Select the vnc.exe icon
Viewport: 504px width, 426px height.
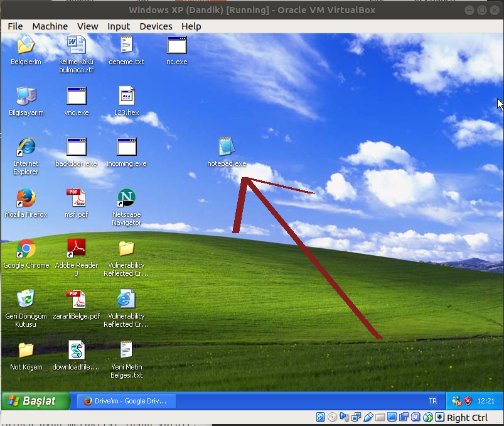click(77, 96)
